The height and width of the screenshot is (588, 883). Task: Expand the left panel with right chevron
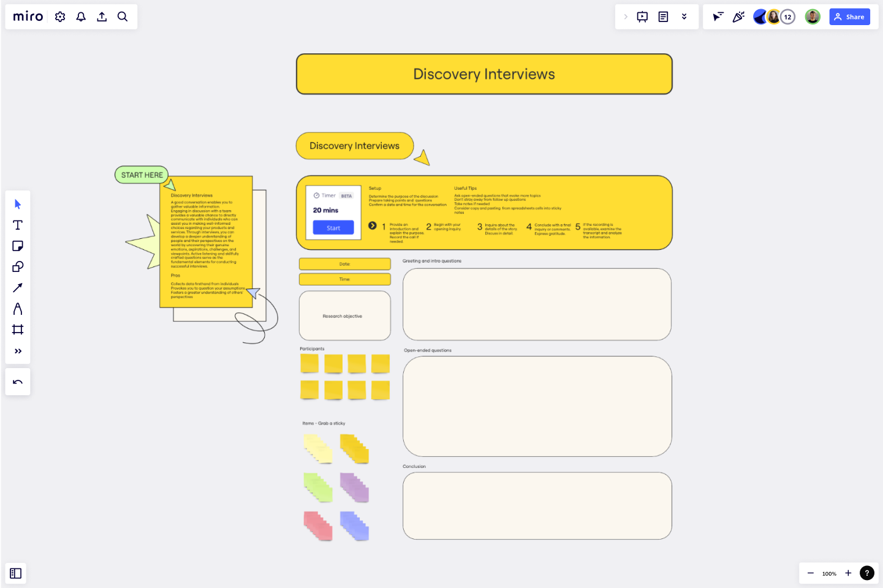pyautogui.click(x=624, y=17)
